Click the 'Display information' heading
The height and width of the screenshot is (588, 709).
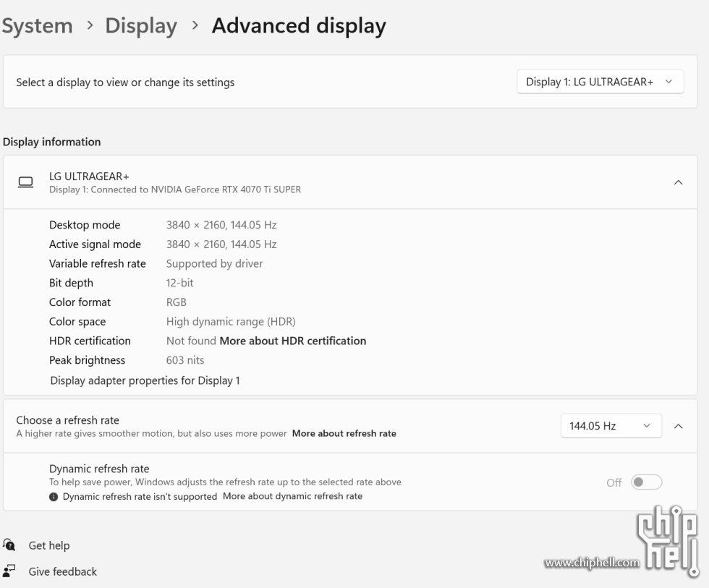coord(51,142)
